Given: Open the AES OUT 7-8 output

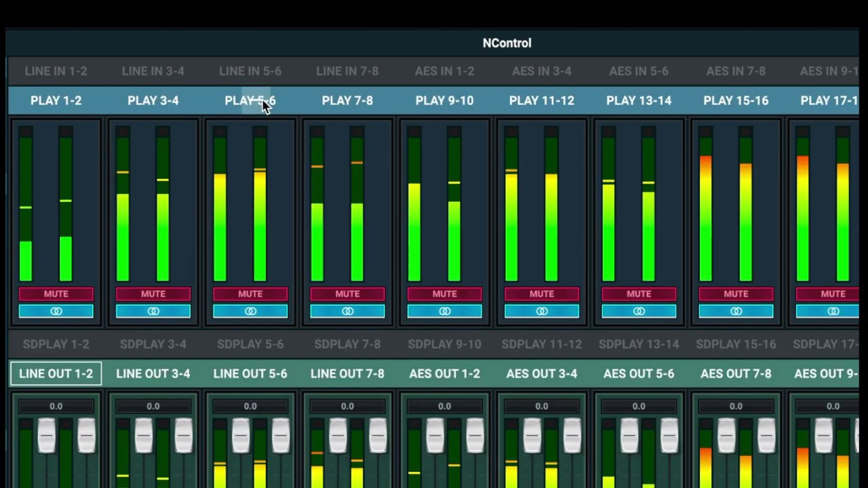Looking at the screenshot, I should [736, 373].
